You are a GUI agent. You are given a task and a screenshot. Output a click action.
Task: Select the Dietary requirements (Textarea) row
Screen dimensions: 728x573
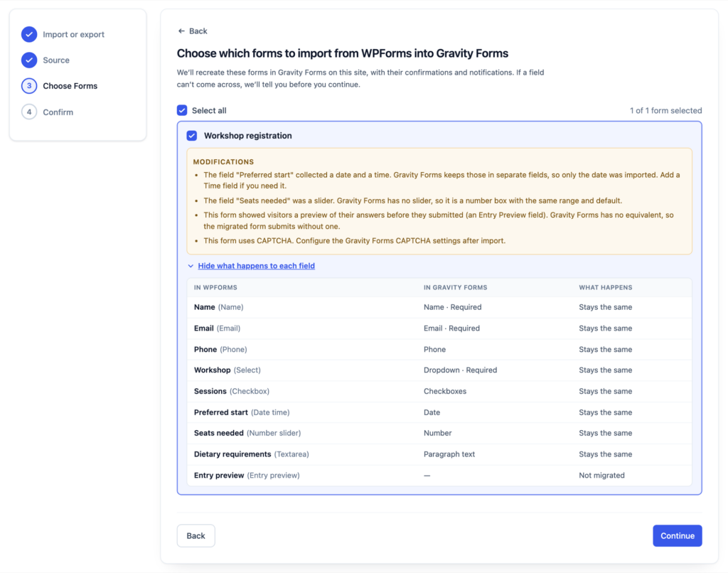[x=439, y=454]
